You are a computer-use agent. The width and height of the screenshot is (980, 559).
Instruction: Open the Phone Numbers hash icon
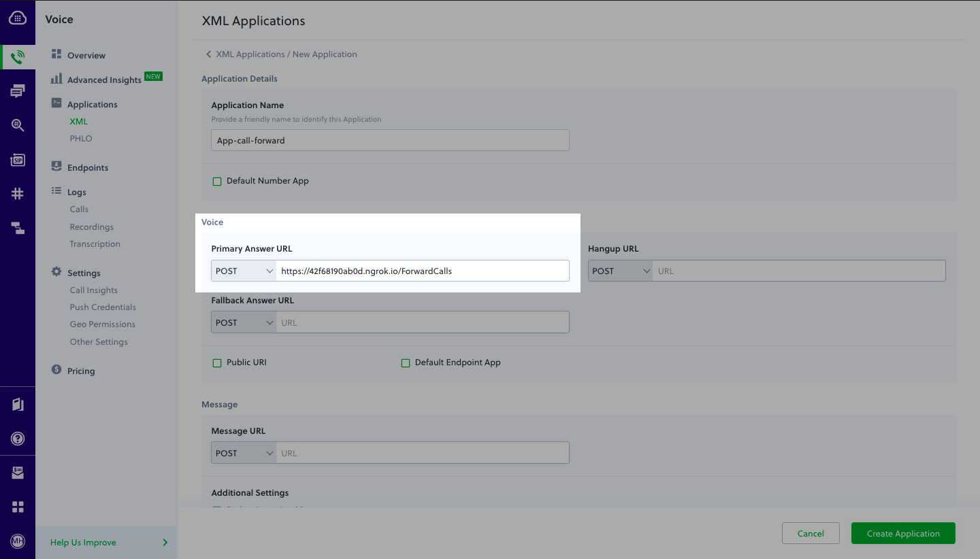tap(18, 193)
